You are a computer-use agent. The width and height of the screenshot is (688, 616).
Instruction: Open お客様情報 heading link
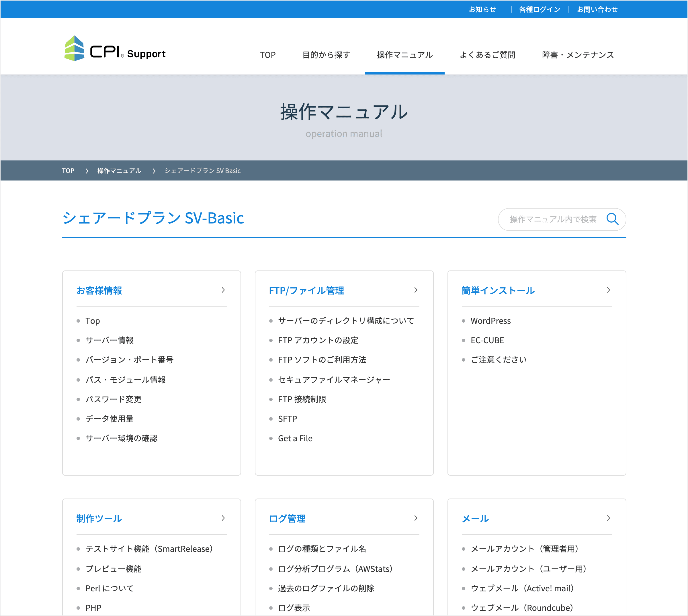(99, 291)
